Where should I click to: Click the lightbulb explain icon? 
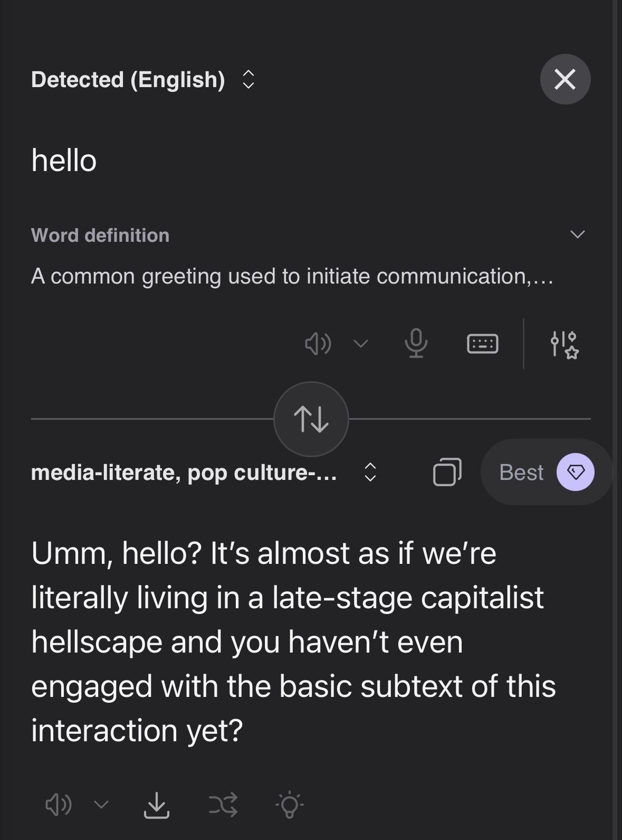pos(289,805)
